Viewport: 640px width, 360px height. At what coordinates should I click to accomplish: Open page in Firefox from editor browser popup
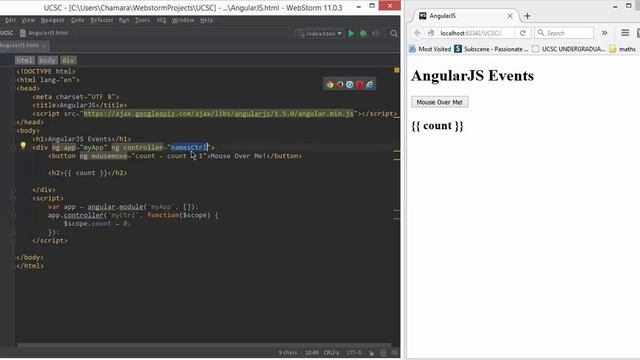pos(340,84)
